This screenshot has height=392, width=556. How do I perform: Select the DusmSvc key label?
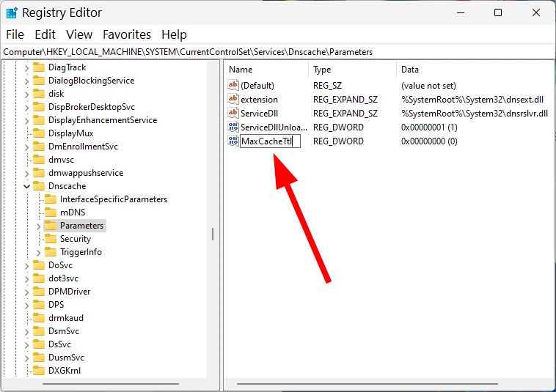(66, 358)
